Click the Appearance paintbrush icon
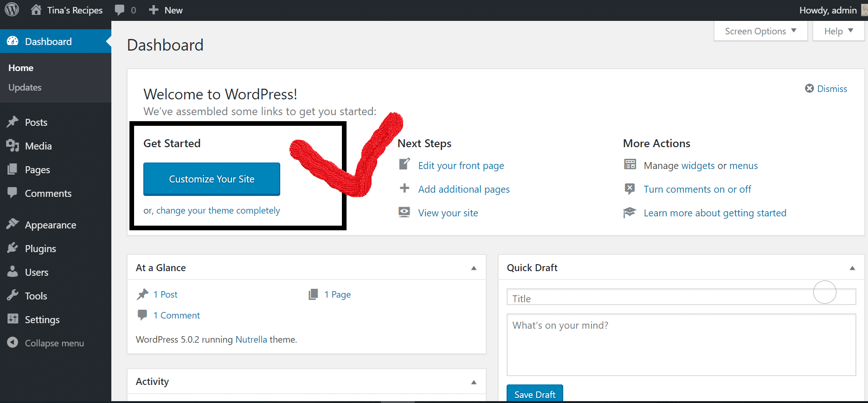This screenshot has width=868, height=403. [x=13, y=224]
